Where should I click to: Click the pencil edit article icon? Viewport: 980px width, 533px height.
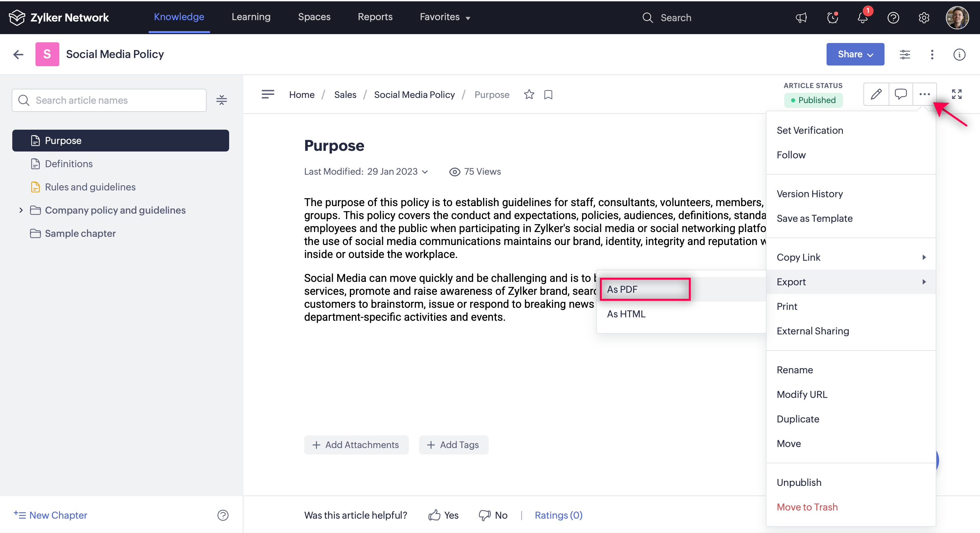[876, 94]
